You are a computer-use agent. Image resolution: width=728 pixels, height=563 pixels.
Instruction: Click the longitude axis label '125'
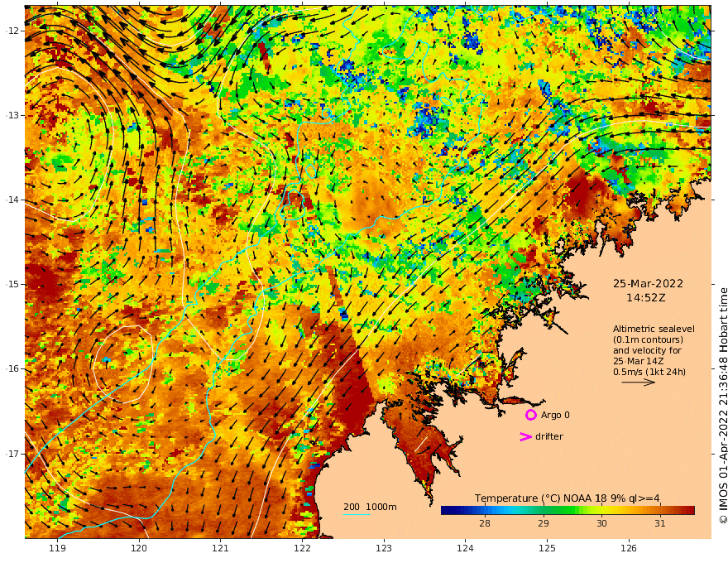(547, 548)
